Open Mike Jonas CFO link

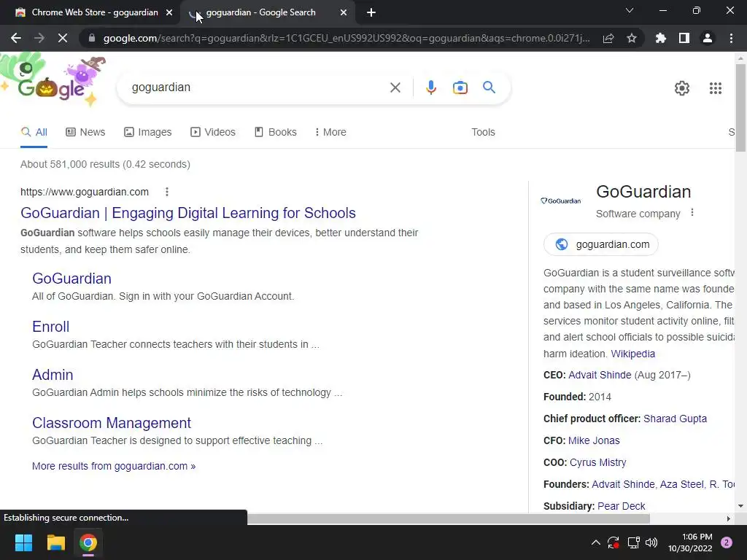click(594, 440)
